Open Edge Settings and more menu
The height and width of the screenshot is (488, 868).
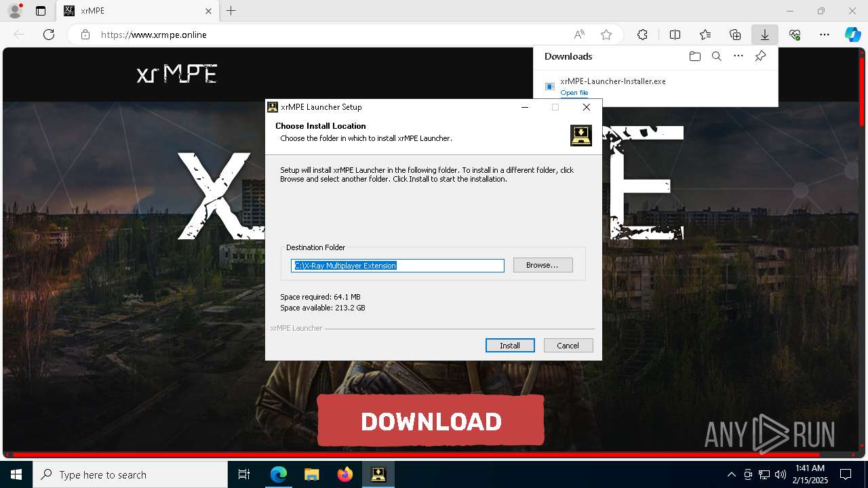pos(825,35)
